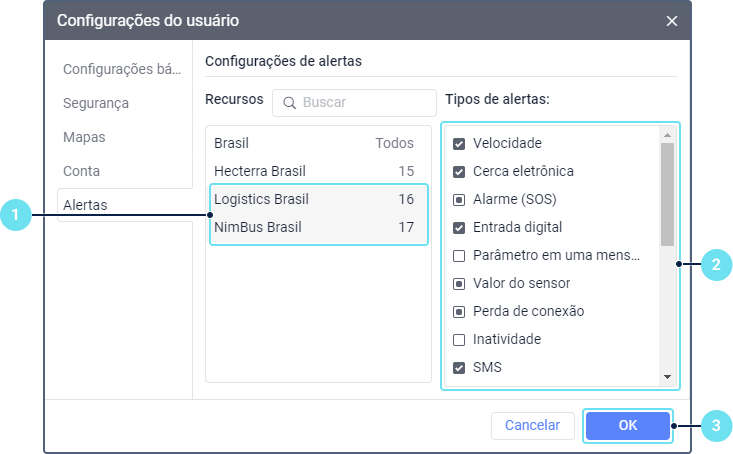Close the Configurações do usuário dialog
The image size is (733, 454).
coord(672,20)
